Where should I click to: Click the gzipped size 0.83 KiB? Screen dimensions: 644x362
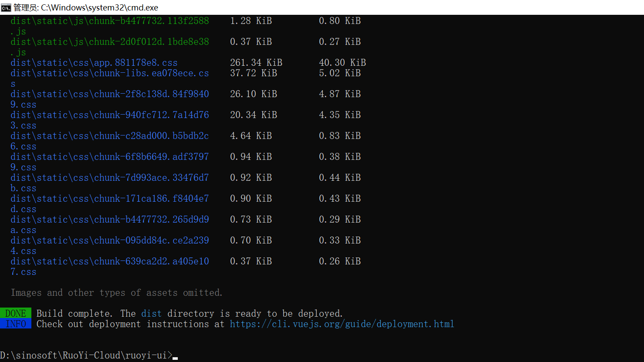coord(340,136)
